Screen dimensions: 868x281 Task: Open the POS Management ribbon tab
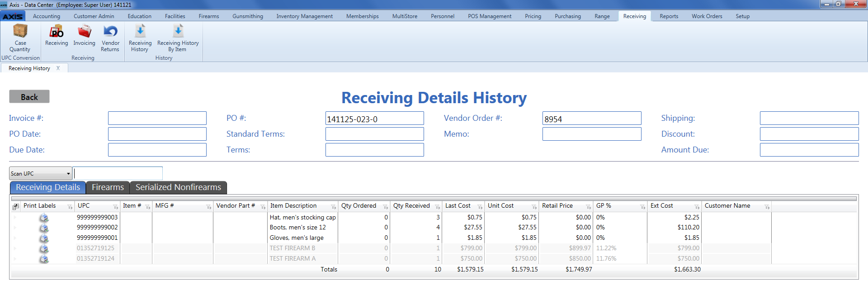[490, 16]
